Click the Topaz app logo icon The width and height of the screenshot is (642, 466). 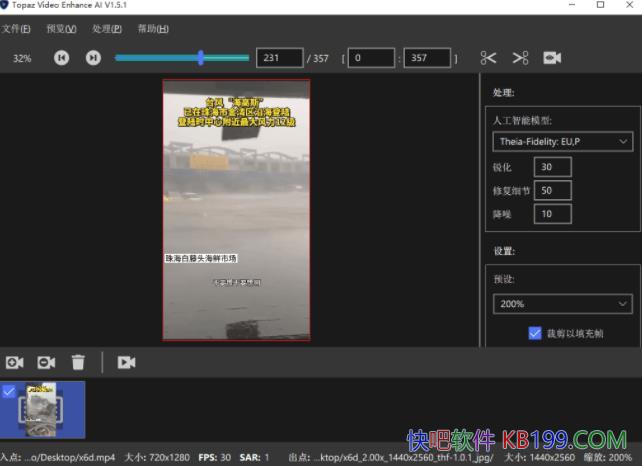point(4,5)
